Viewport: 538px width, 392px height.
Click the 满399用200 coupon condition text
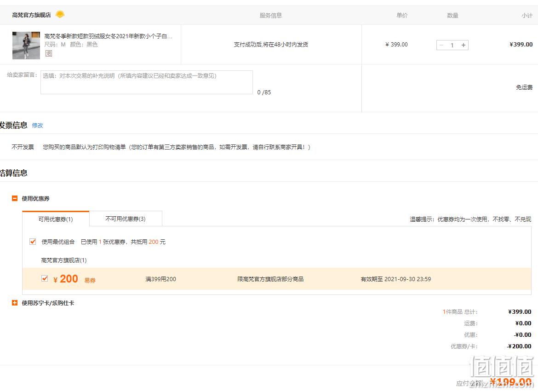[x=160, y=279]
